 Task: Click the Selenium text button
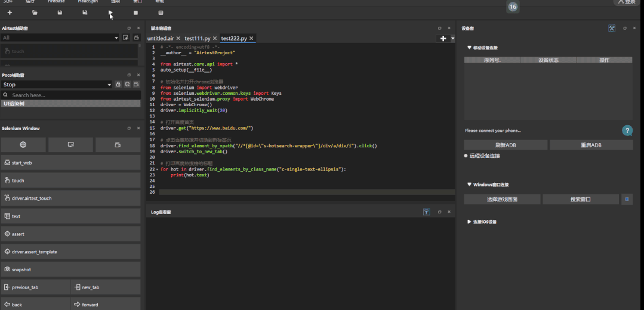point(70,216)
